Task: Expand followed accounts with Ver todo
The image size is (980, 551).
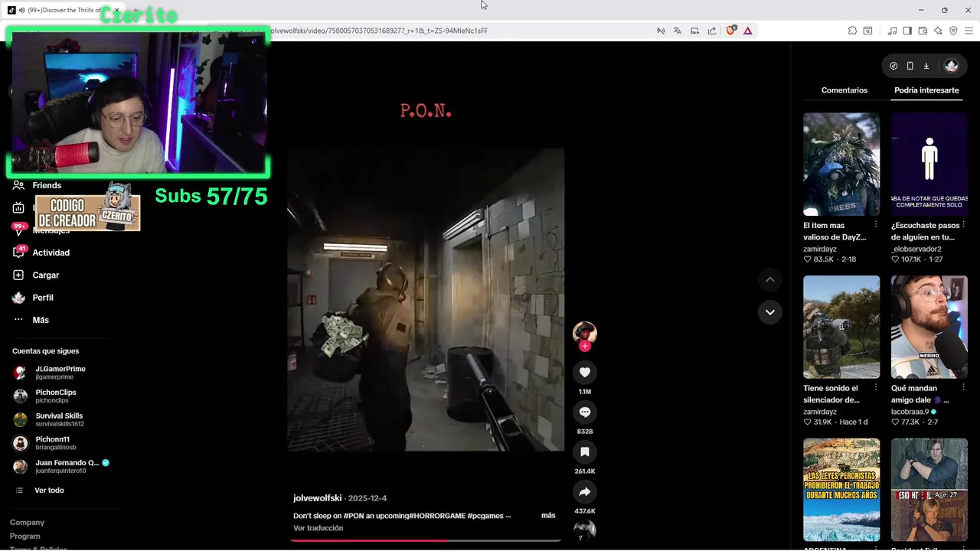Action: [49, 491]
